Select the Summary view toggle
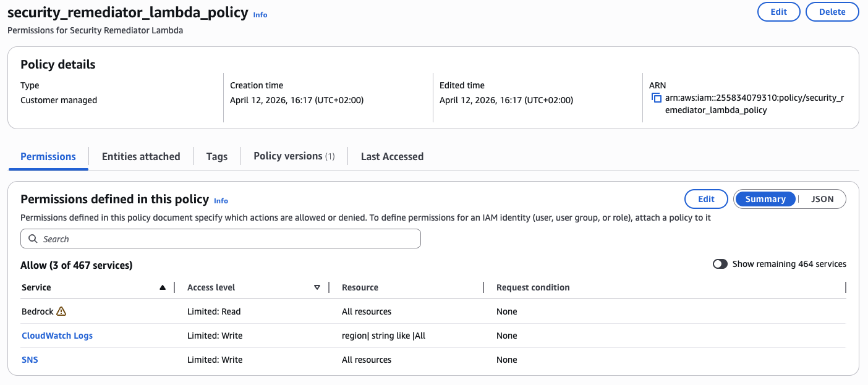The image size is (868, 385). click(x=765, y=198)
